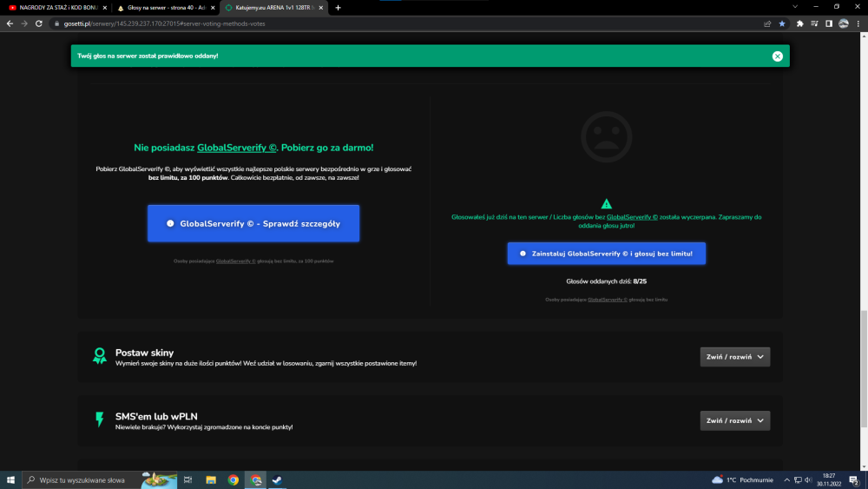Screen dimensions: 868x489
Task: Open Steam from taskbar
Action: 278,479
